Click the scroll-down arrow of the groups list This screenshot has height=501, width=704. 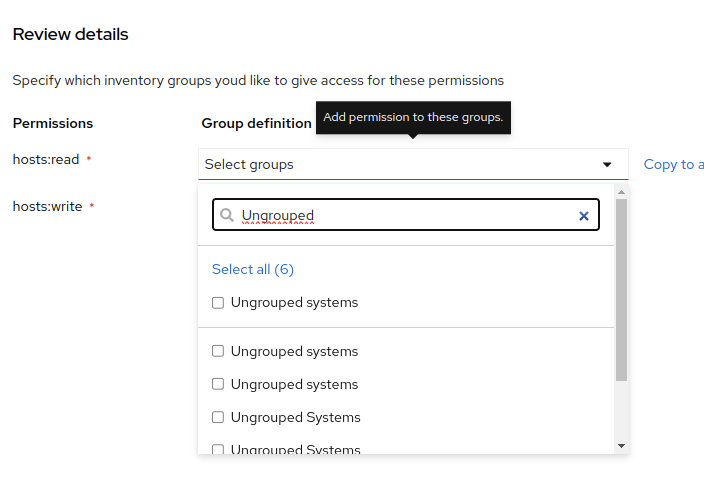[x=621, y=445]
